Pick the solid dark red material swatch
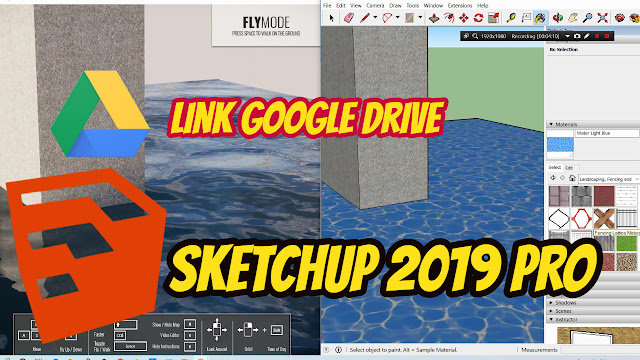Image resolution: width=640 pixels, height=360 pixels. pos(604,196)
